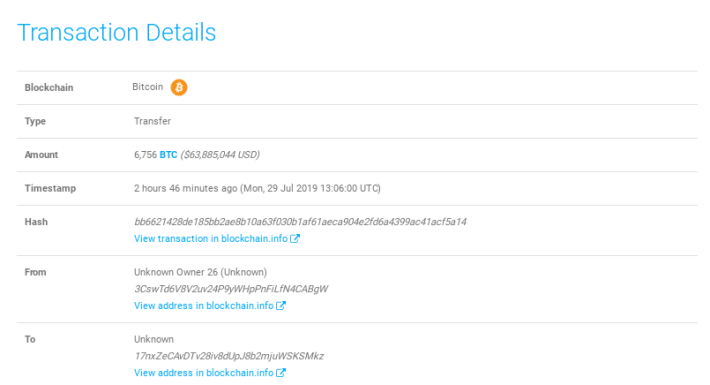Click the Transaction Details heading
Image resolution: width=710 pixels, height=385 pixels.
pos(116,33)
